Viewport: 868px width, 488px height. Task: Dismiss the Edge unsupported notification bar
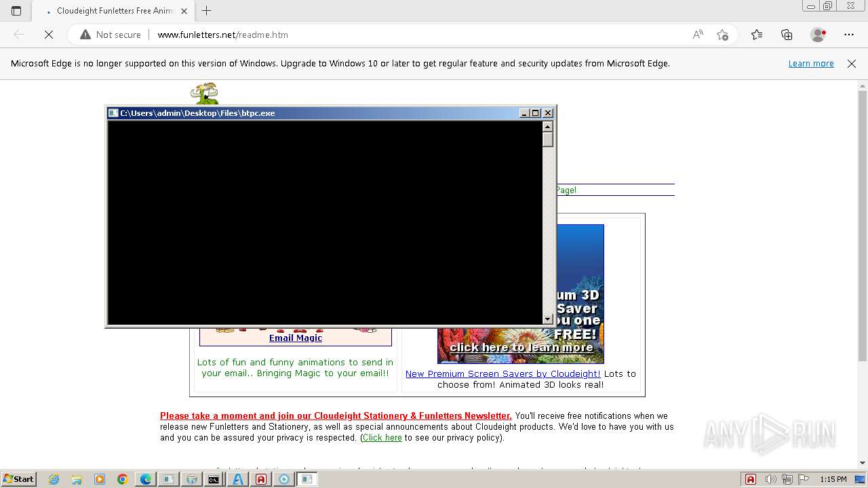coord(852,63)
